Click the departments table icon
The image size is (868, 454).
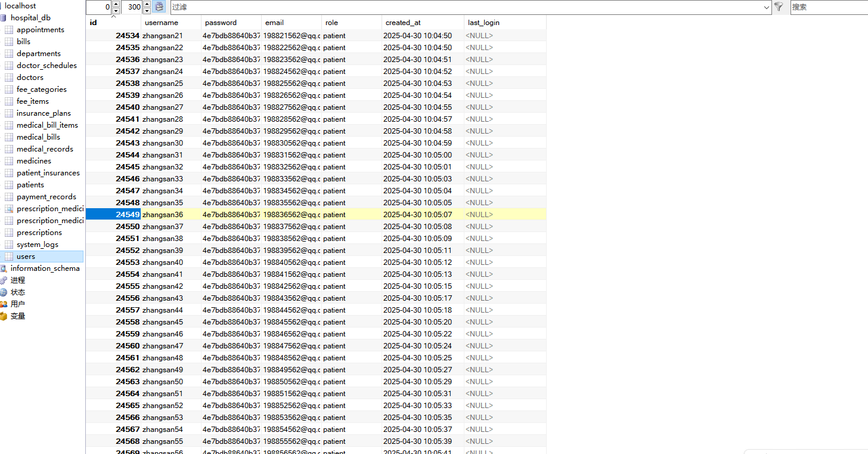[x=9, y=54]
